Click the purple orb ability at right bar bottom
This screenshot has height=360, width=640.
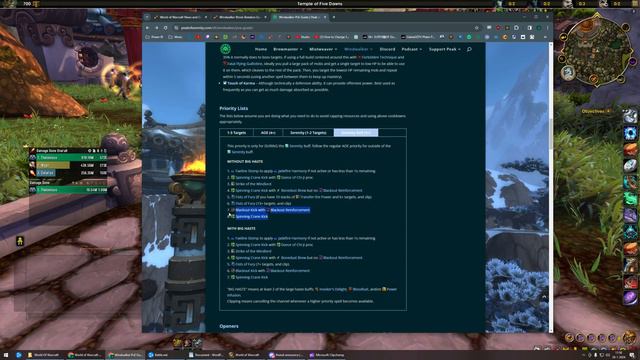click(x=630, y=298)
